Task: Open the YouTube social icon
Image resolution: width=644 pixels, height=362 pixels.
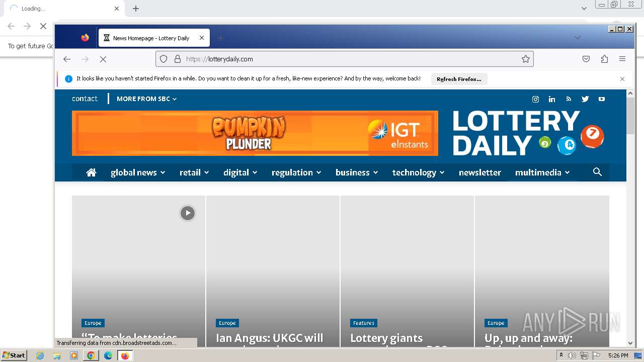Action: [602, 99]
